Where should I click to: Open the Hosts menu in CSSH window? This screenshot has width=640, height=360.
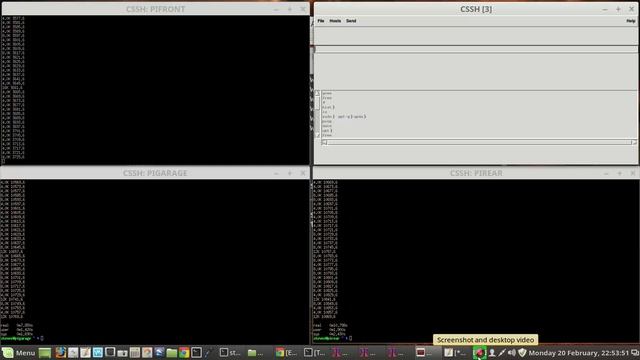335,21
